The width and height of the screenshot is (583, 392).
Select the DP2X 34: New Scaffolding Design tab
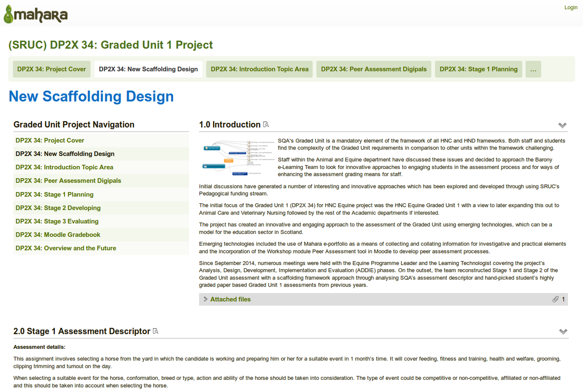pyautogui.click(x=148, y=69)
